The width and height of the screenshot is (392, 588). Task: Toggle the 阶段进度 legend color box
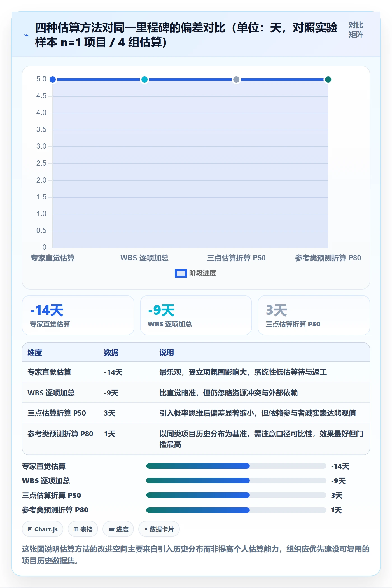pyautogui.click(x=181, y=273)
